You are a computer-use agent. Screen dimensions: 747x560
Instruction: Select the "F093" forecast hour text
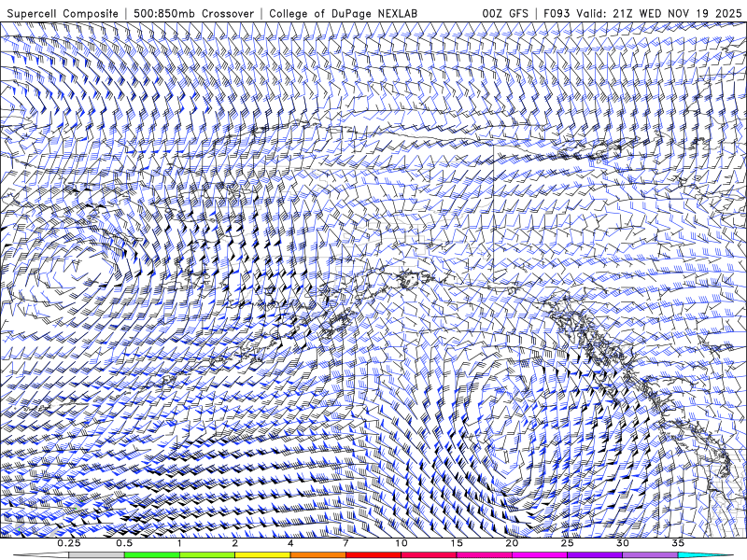(557, 14)
